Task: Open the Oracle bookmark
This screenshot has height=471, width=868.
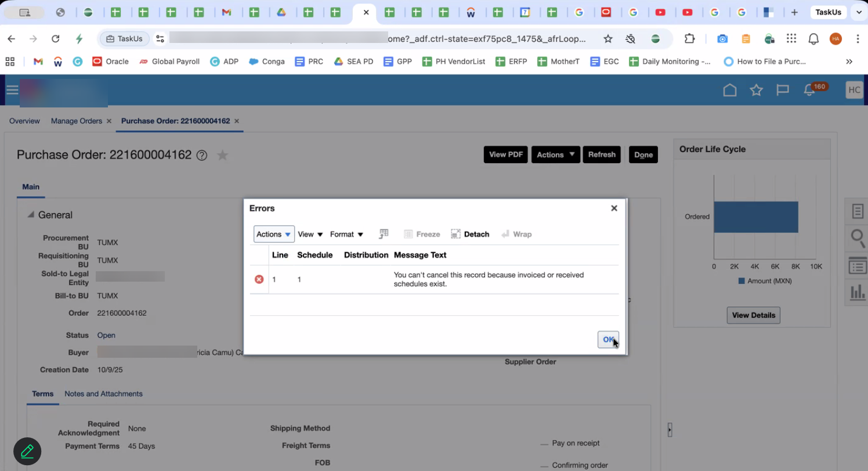Action: click(110, 61)
